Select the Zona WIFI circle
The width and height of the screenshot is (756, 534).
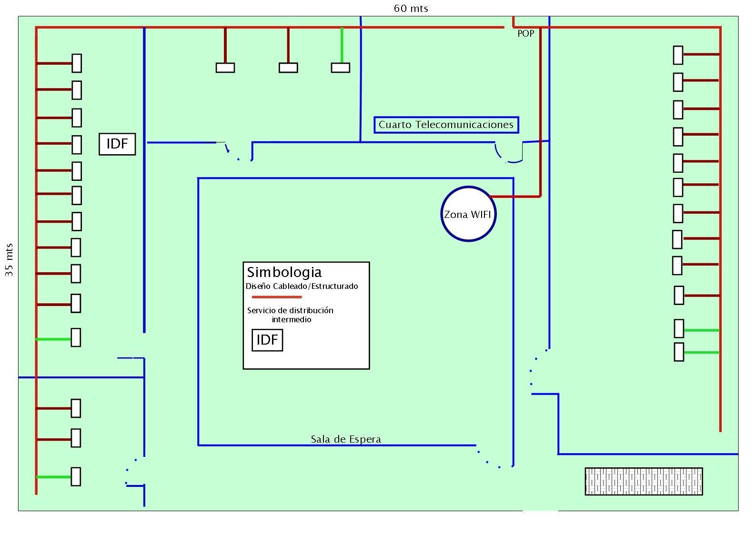click(468, 214)
